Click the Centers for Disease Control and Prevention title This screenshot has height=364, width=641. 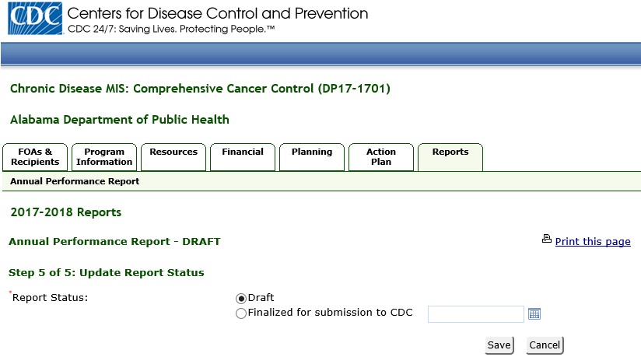(218, 13)
